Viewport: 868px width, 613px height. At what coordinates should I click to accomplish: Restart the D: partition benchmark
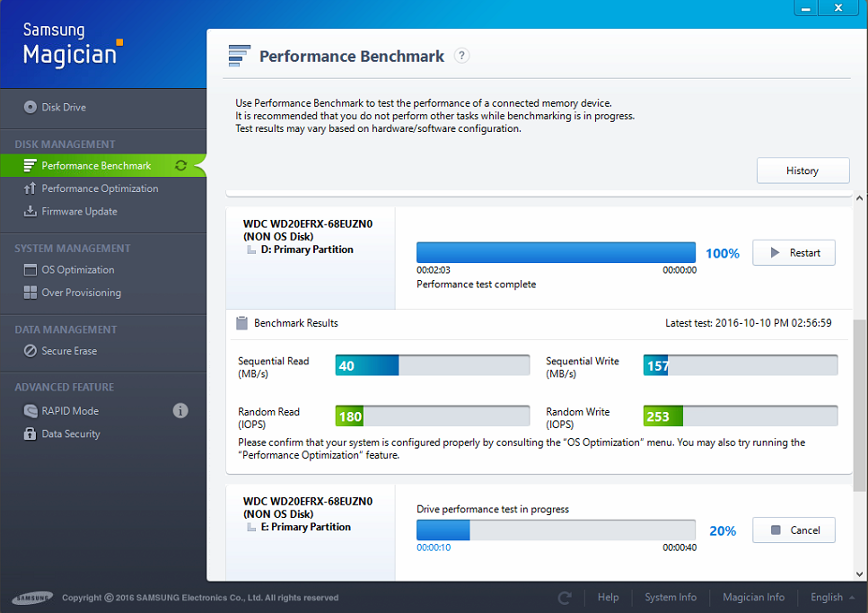point(793,253)
